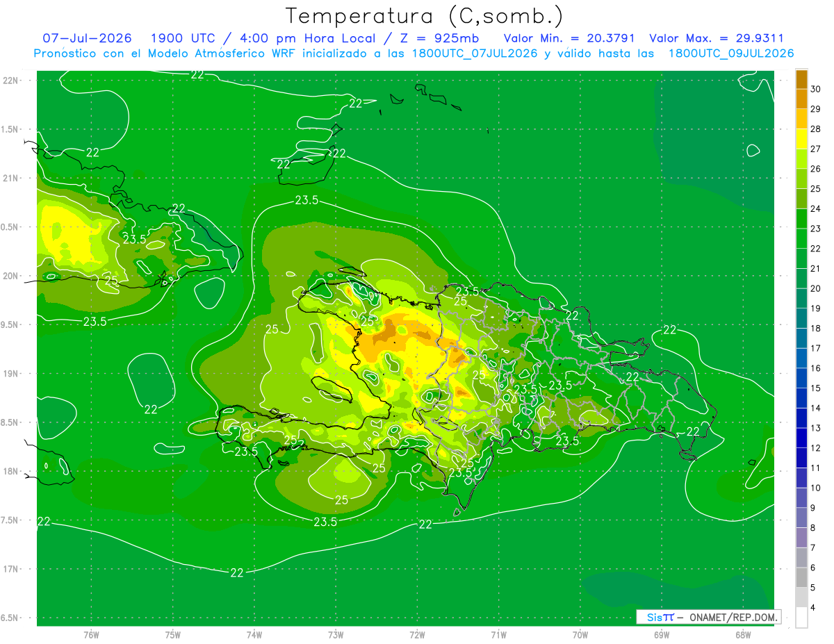Click the "69W" longitude axis label
The width and height of the screenshot is (834, 644).
point(661,634)
